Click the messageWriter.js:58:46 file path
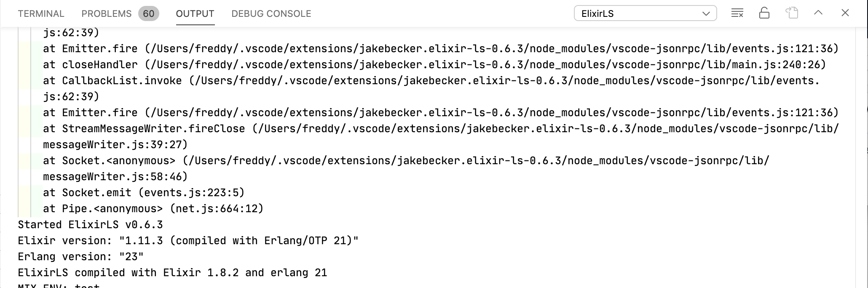 114,176
